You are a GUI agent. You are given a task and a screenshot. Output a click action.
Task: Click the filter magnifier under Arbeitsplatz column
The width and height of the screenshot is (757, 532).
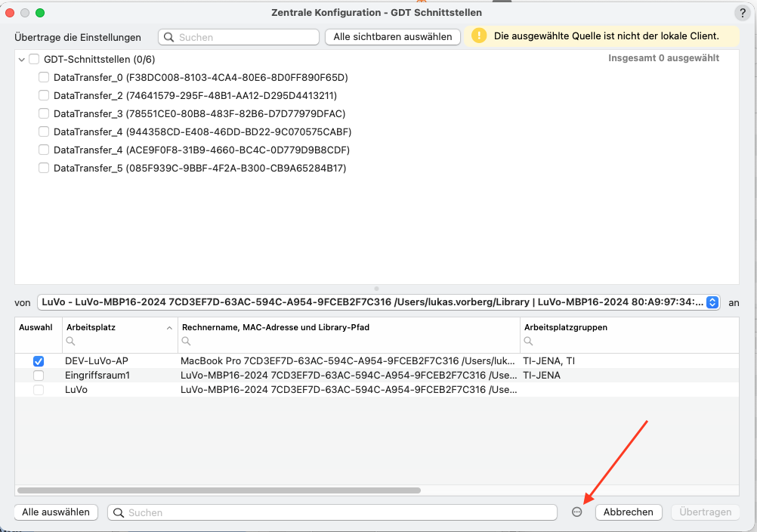click(70, 342)
